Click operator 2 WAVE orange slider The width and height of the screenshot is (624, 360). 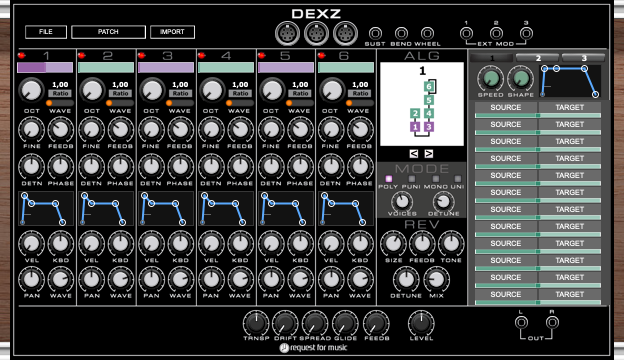120,103
